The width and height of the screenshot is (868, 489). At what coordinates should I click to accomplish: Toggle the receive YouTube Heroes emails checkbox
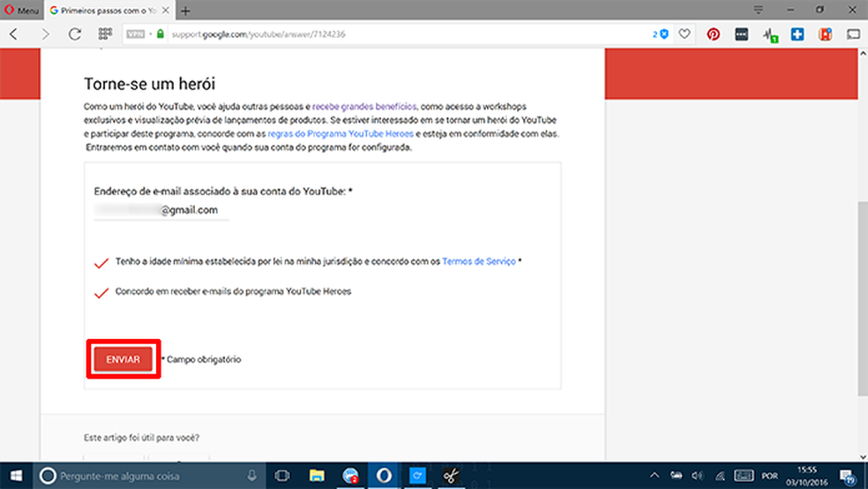tap(101, 292)
